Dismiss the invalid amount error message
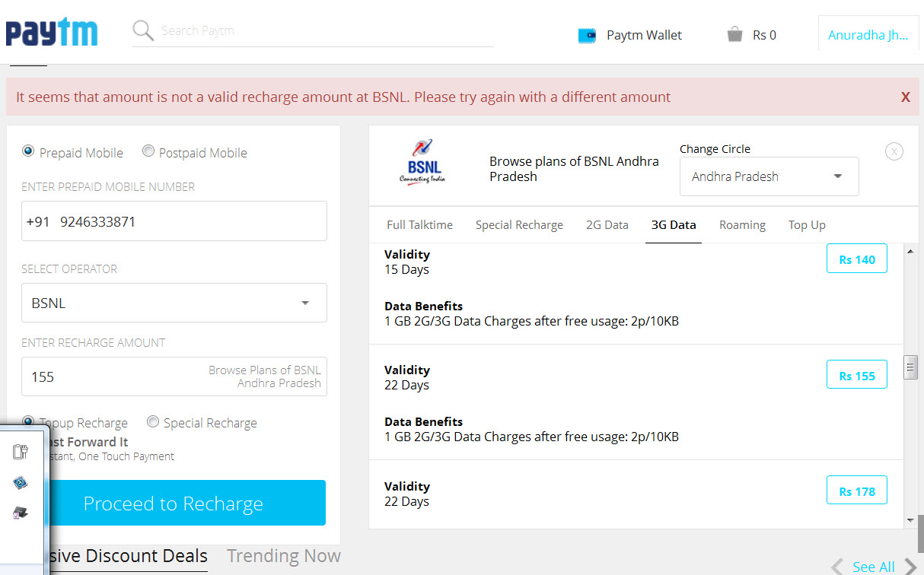The height and width of the screenshot is (575, 924). click(x=905, y=97)
